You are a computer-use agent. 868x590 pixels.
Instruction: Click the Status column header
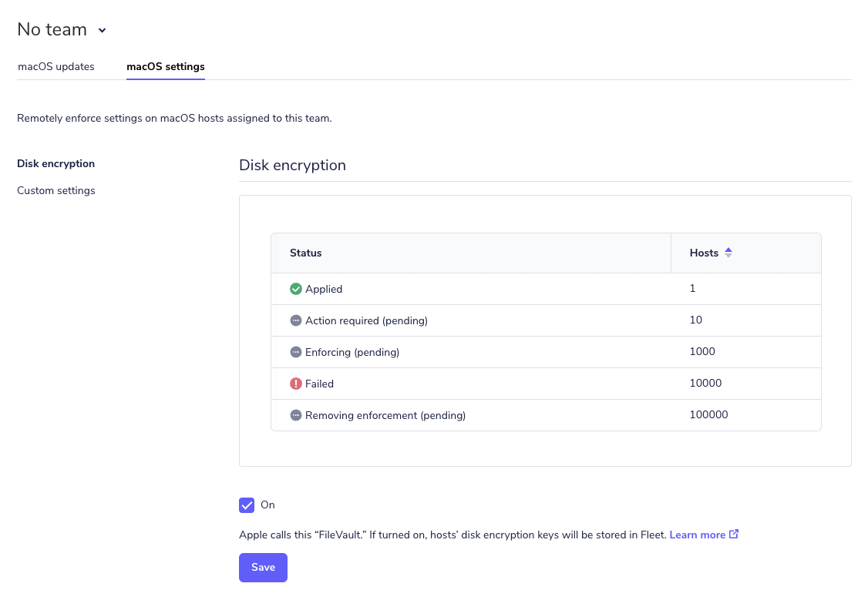click(x=305, y=253)
